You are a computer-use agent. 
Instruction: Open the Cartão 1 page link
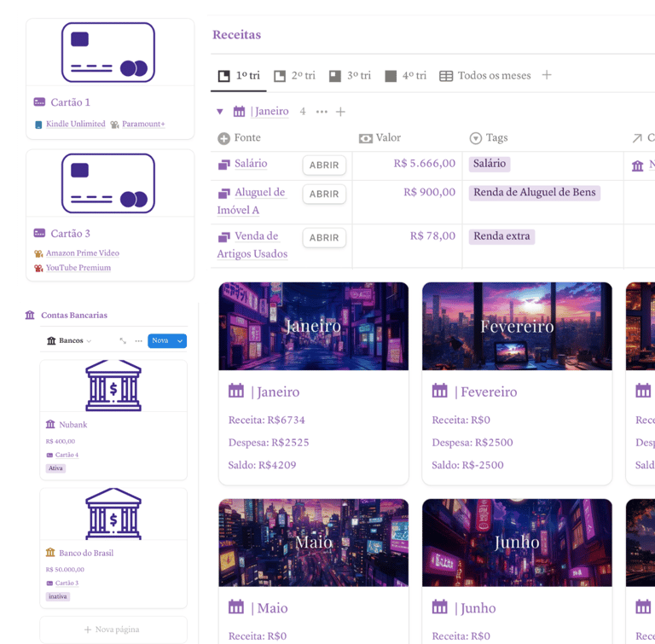pos(70,102)
